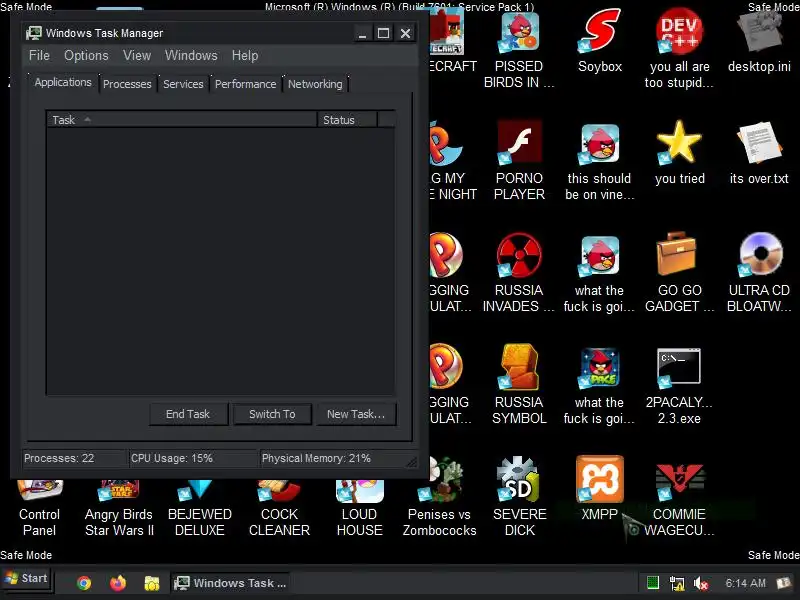800x600 pixels.
Task: Click the 'CPU Usage: 15%' status text
Action: (171, 458)
